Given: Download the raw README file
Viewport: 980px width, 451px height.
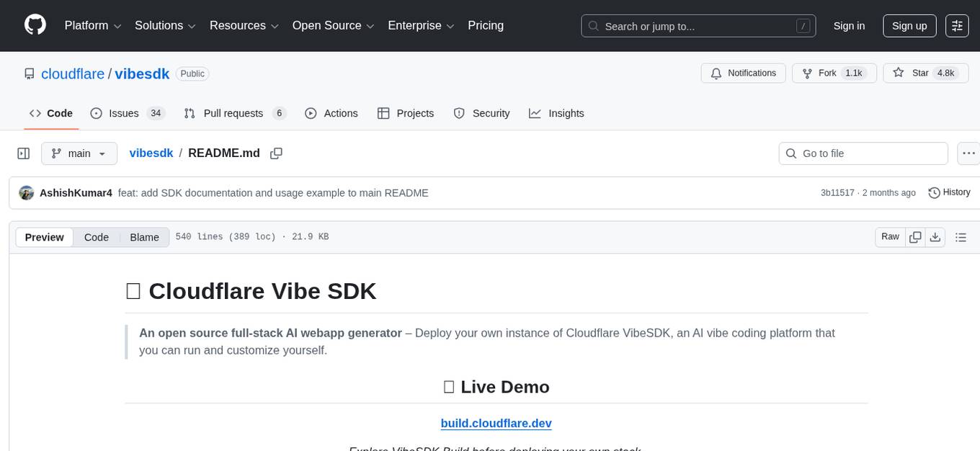Looking at the screenshot, I should pos(935,236).
